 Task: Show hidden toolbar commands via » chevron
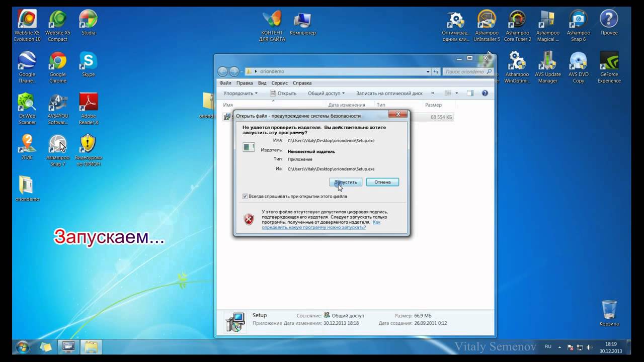point(432,93)
